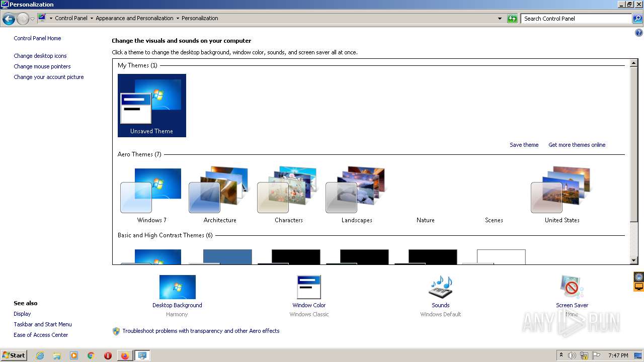Click the Forward navigation arrow button
The width and height of the screenshot is (644, 362).
click(23, 19)
